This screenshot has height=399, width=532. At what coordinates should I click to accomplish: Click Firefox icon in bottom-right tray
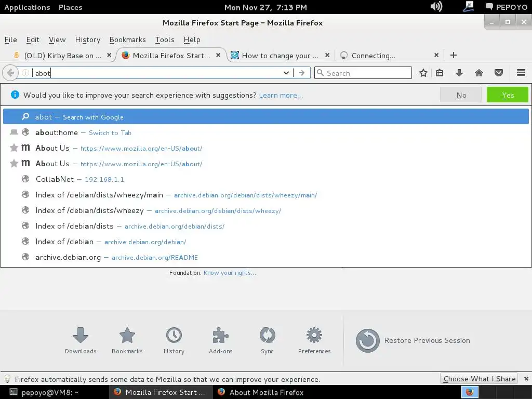pos(470,392)
